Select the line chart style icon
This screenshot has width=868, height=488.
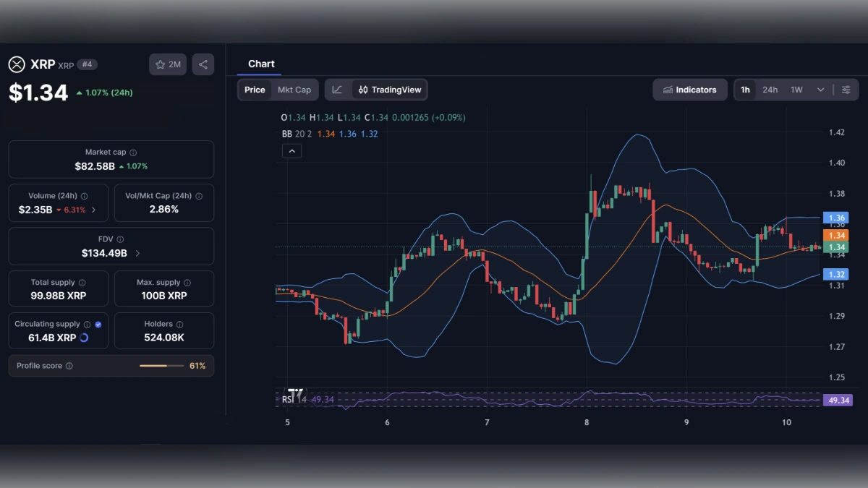[337, 90]
